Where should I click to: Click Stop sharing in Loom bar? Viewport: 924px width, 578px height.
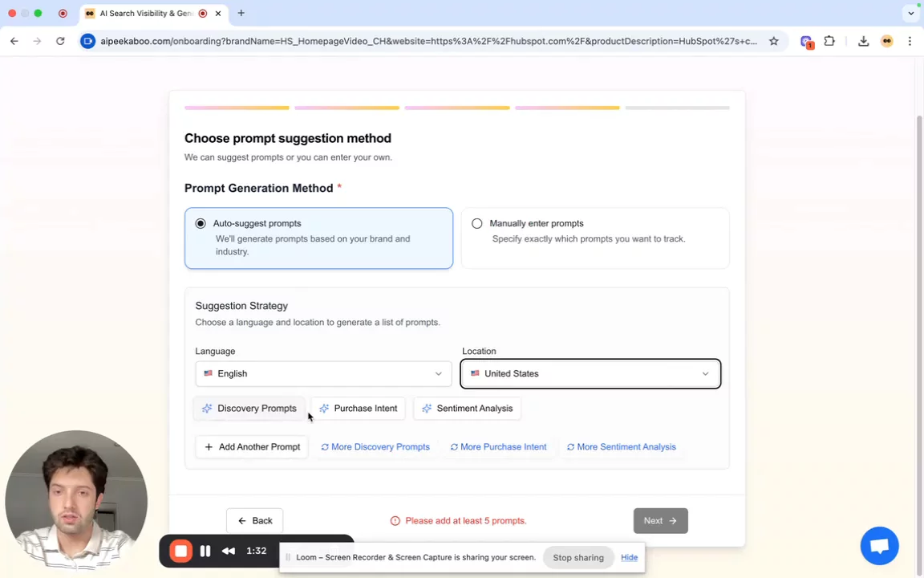578,557
